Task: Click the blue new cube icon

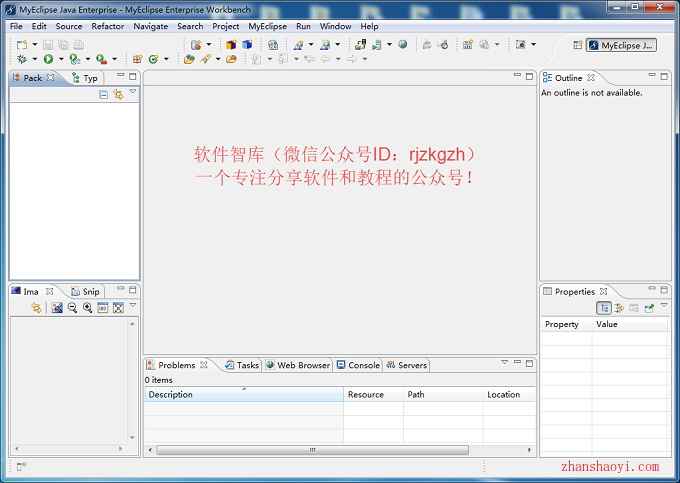Action: tap(247, 45)
